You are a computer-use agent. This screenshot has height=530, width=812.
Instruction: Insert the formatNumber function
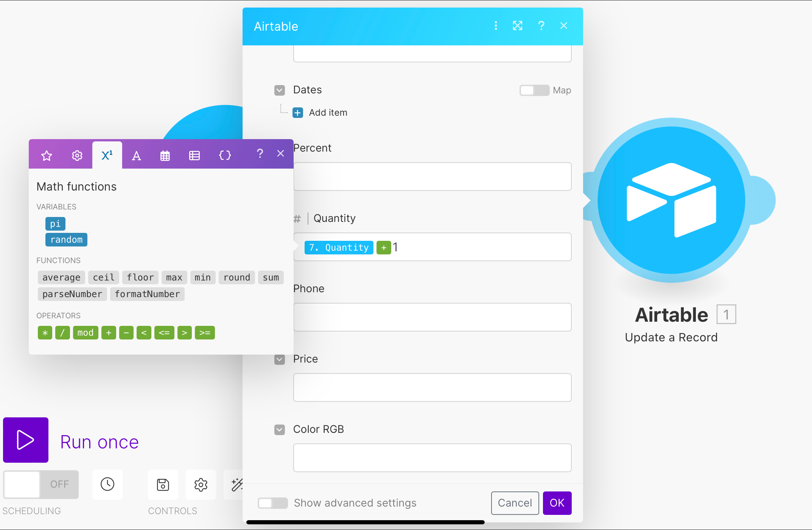[x=147, y=294]
